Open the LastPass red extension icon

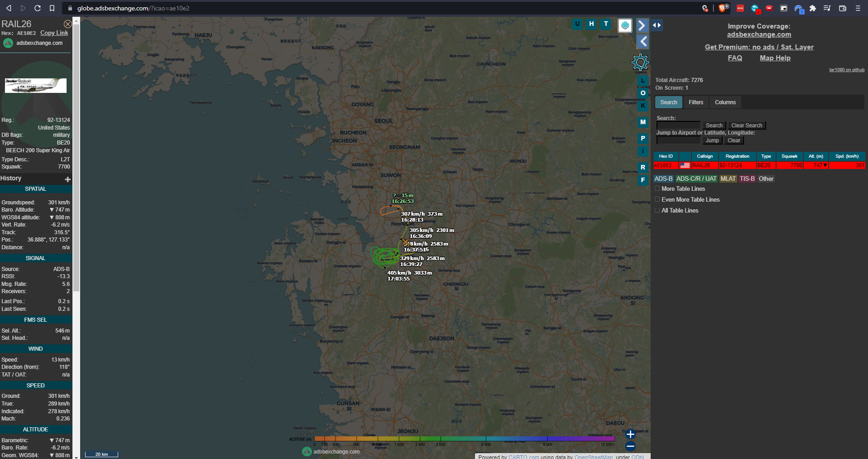point(740,8)
